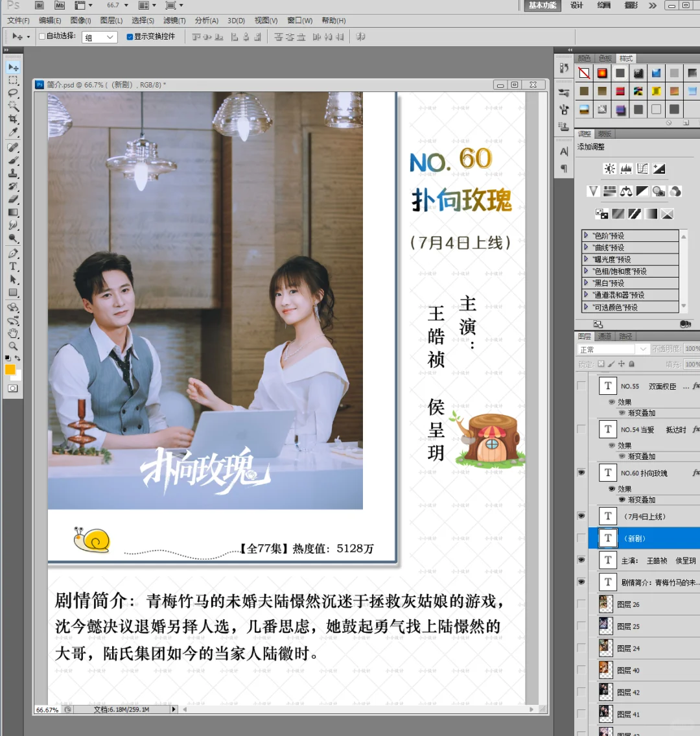Open the Paragraph panel icon

pyautogui.click(x=564, y=169)
